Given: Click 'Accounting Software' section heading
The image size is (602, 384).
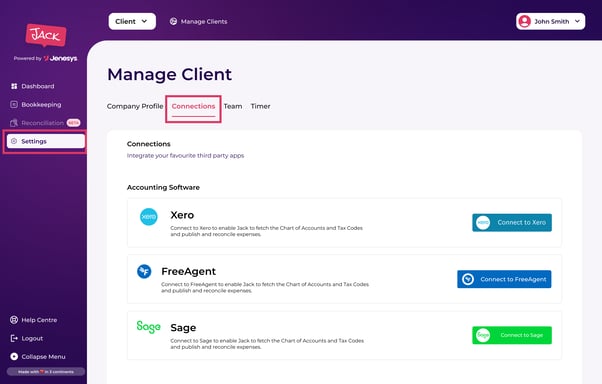Looking at the screenshot, I should coord(163,187).
